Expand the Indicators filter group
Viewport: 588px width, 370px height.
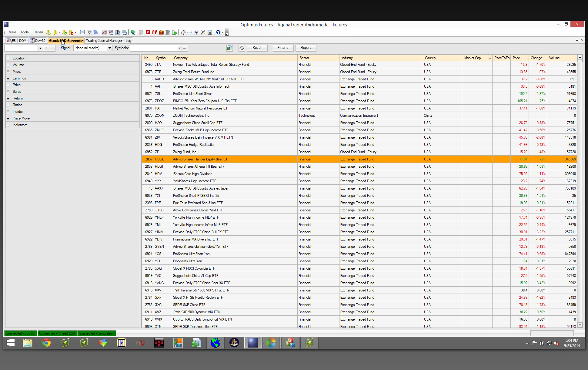8,125
